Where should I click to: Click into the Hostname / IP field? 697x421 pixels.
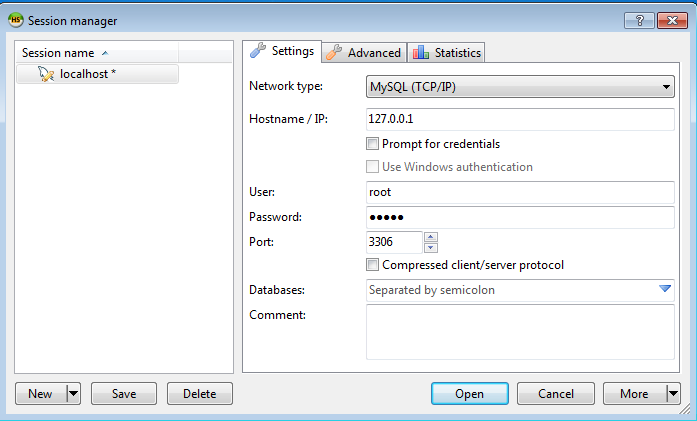520,118
